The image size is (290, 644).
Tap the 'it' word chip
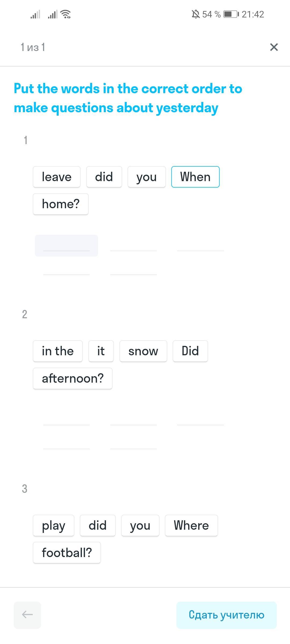point(101,351)
